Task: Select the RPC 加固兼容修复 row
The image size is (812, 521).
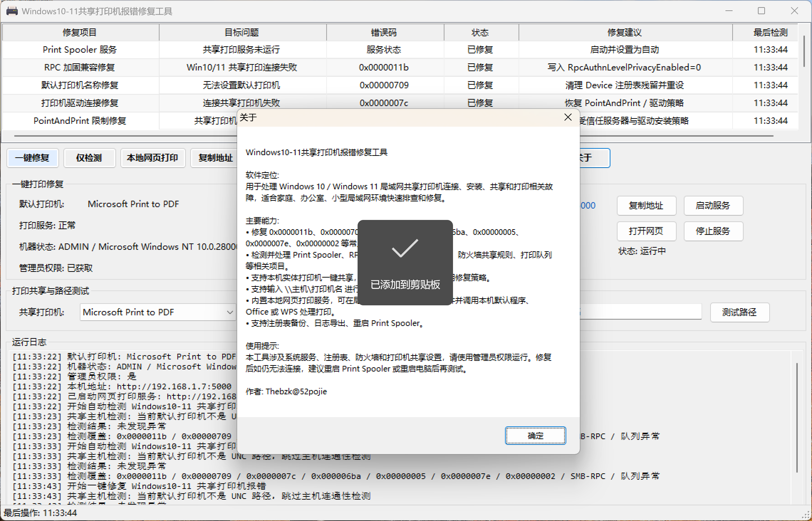Action: click(400, 68)
